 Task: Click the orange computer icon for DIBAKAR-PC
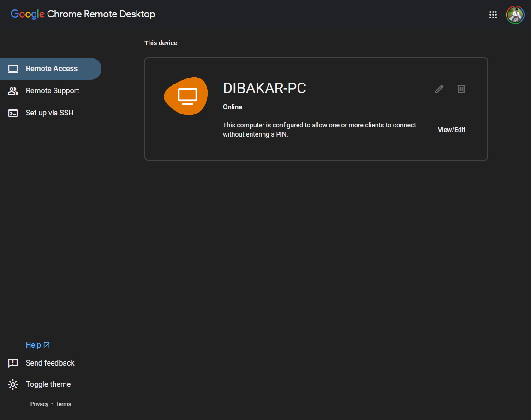coord(186,96)
